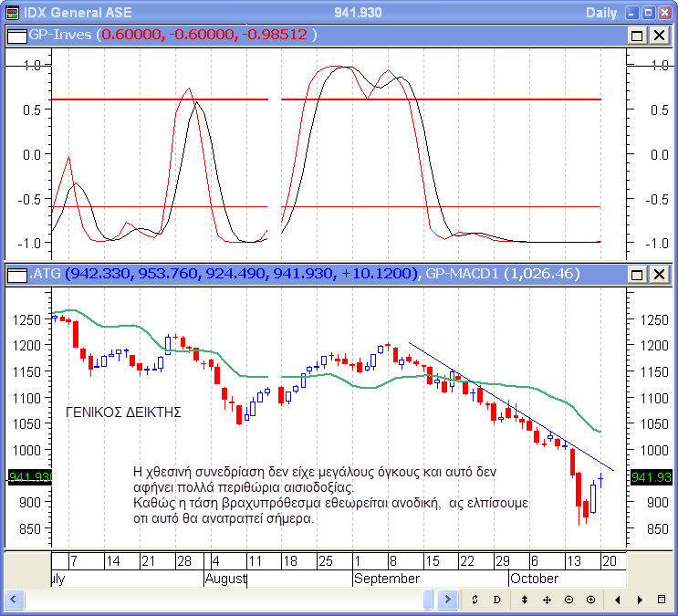Close the GP-Inves indicator pane
This screenshot has height=616, width=678.
point(658,35)
